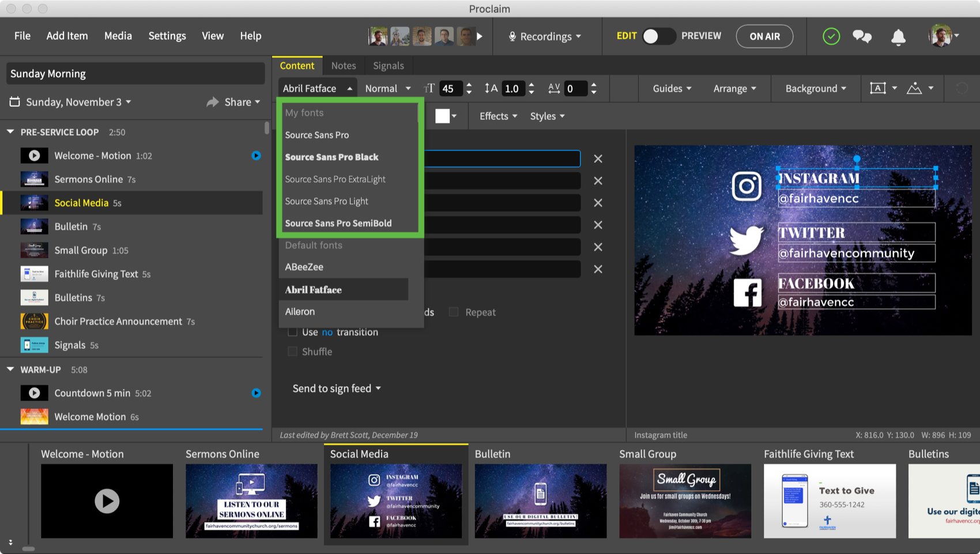This screenshot has height=554, width=980.
Task: Click the notifications bell icon
Action: pyautogui.click(x=898, y=37)
